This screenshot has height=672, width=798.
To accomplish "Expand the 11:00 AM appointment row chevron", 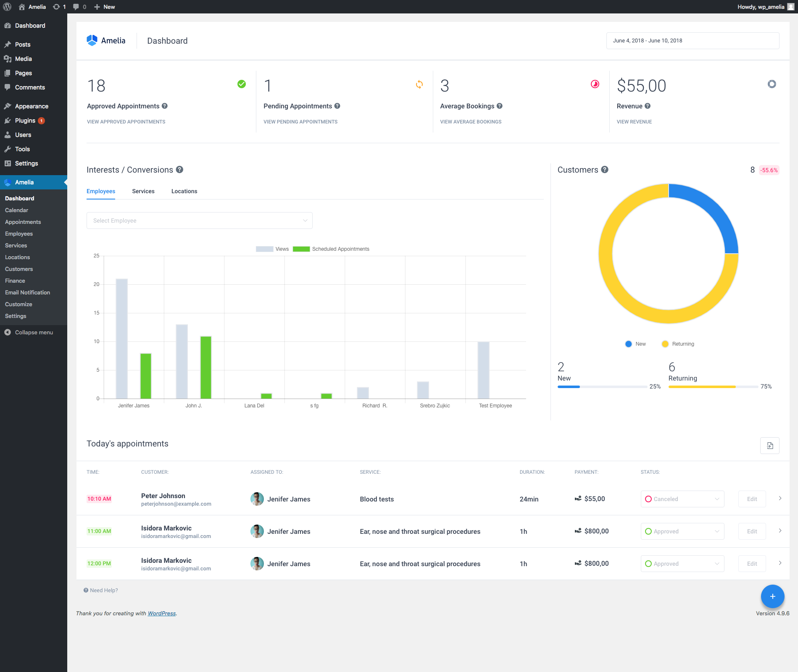I will coord(780,531).
